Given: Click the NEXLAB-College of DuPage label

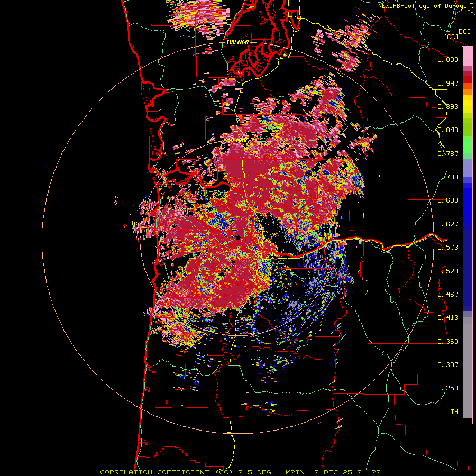Looking at the screenshot, I should pos(423,6).
